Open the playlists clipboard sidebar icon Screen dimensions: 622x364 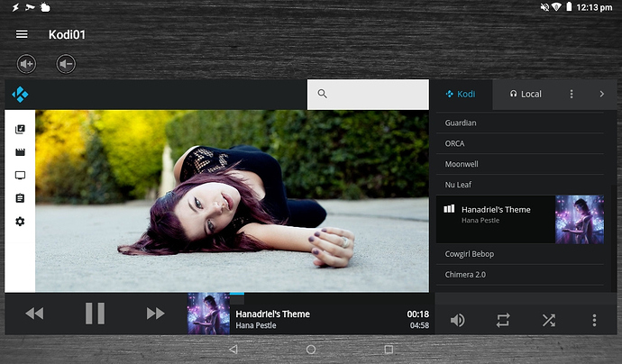click(x=20, y=198)
